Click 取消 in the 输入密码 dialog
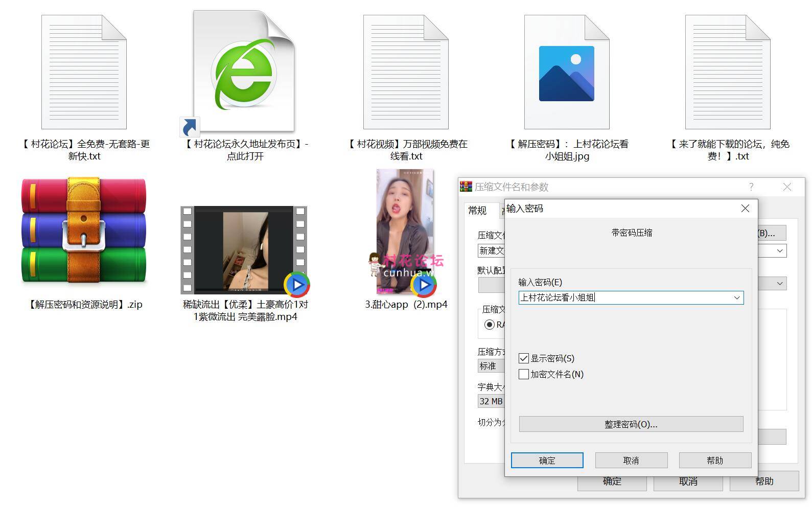The image size is (812, 528). 631,461
